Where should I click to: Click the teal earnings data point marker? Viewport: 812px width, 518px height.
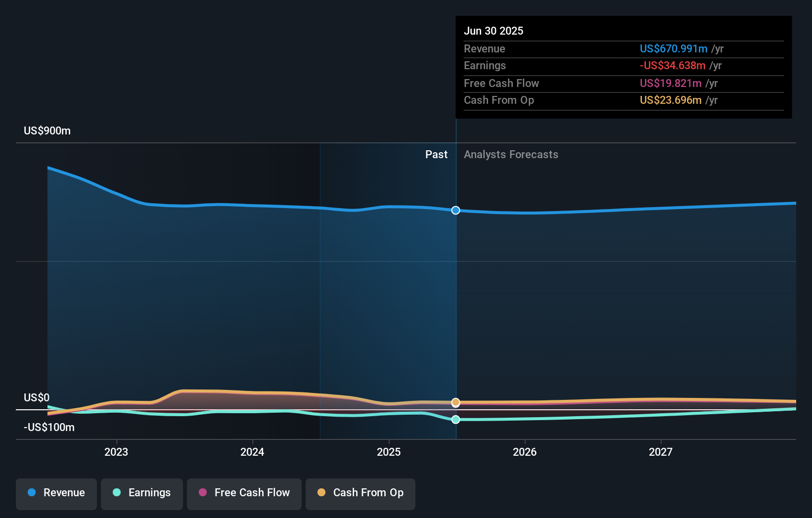[455, 419]
